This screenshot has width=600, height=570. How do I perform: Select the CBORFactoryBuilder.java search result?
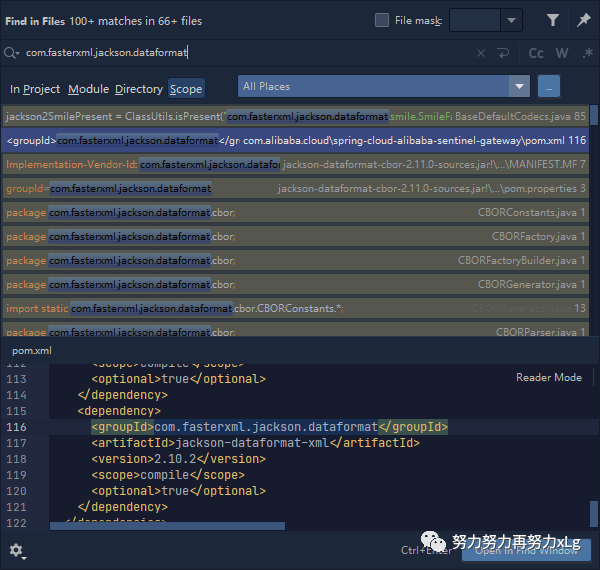coord(300,260)
